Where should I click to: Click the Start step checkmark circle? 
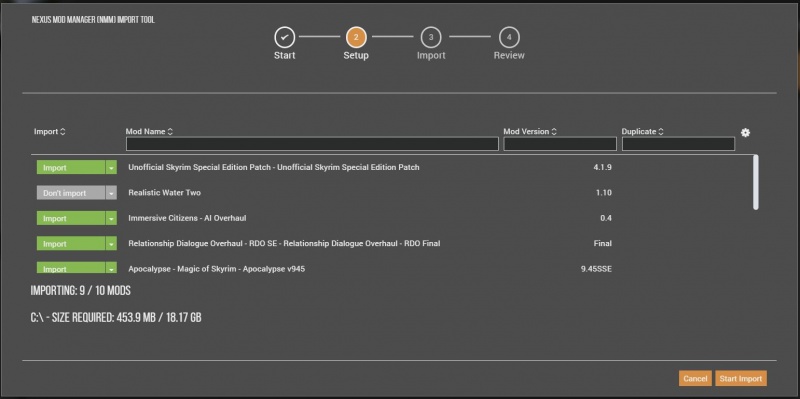pyautogui.click(x=284, y=37)
